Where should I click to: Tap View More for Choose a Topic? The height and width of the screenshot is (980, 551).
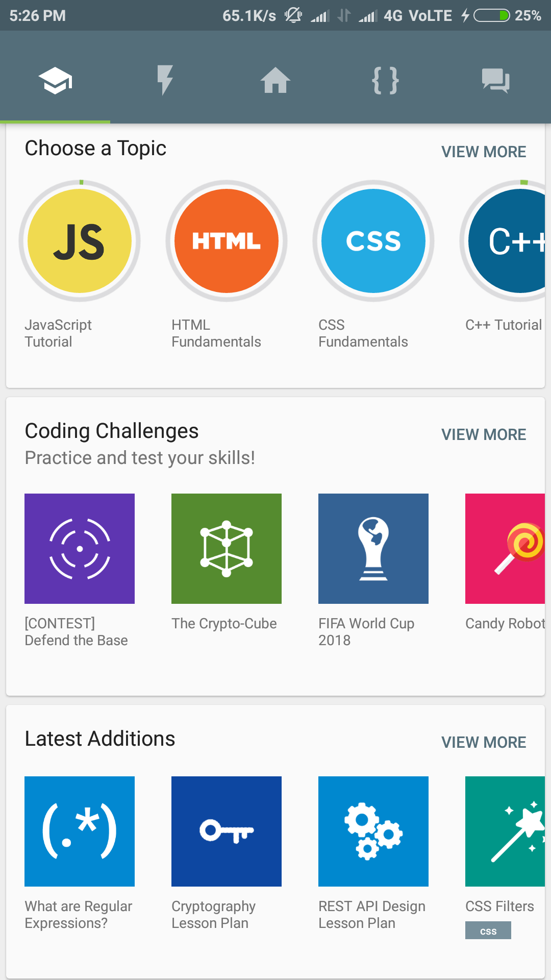click(x=484, y=152)
